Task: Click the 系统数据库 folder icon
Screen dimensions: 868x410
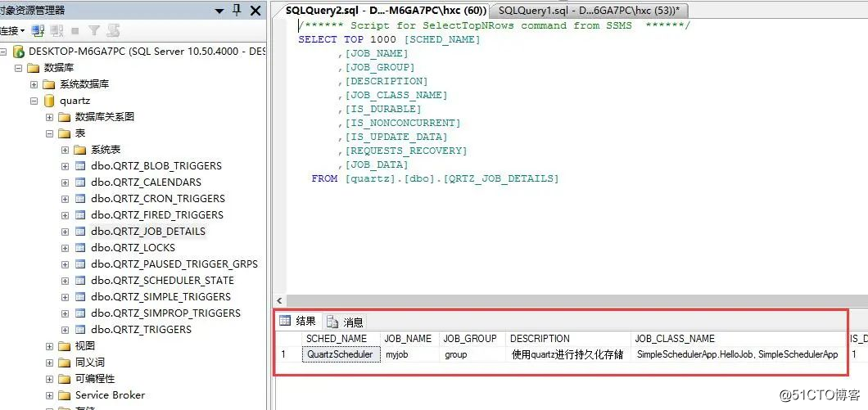Action: click(49, 84)
